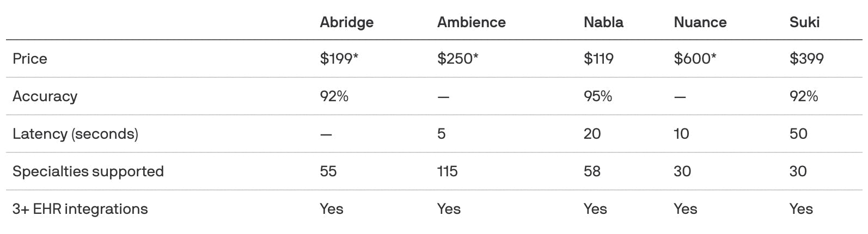Image resolution: width=868 pixels, height=234 pixels.
Task: Click Nabla's 58 specialties supported value
Action: 592,171
